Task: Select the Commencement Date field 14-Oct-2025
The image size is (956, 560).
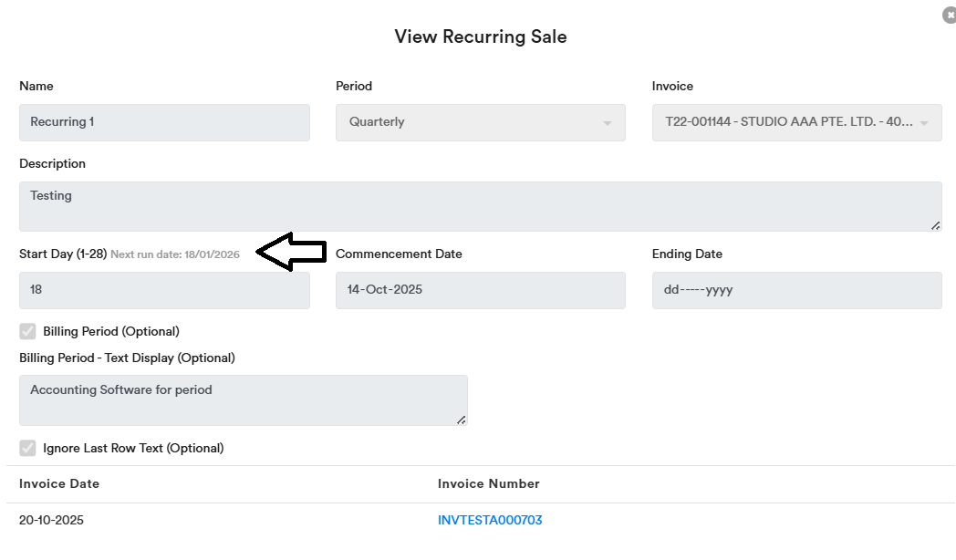Action: [481, 290]
